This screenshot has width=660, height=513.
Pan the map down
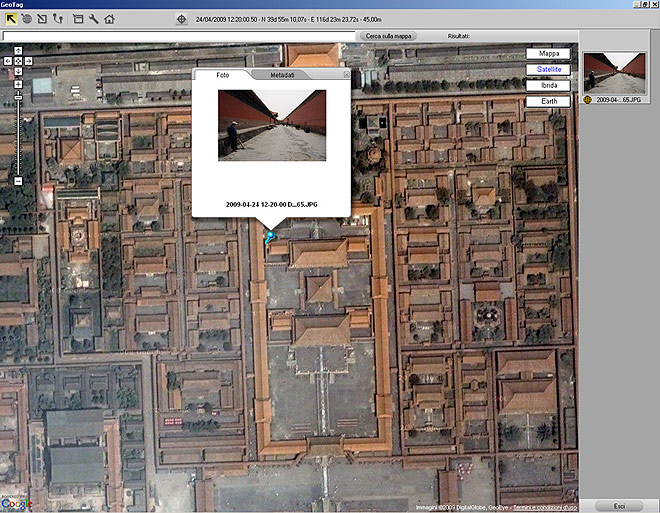pyautogui.click(x=18, y=71)
